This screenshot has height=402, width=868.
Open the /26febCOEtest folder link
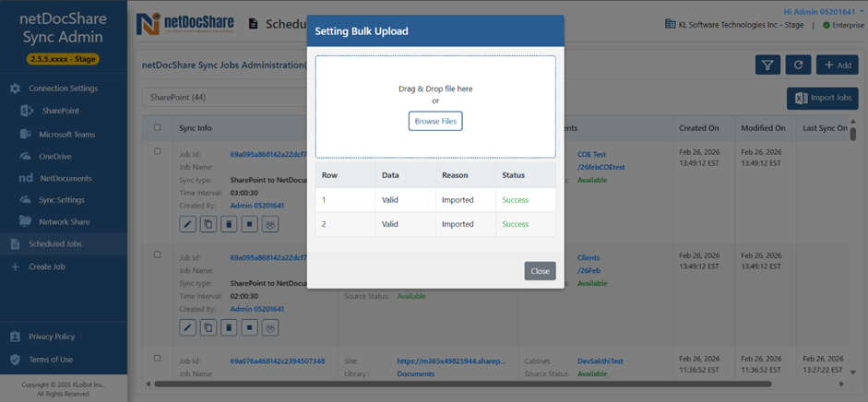click(x=601, y=167)
